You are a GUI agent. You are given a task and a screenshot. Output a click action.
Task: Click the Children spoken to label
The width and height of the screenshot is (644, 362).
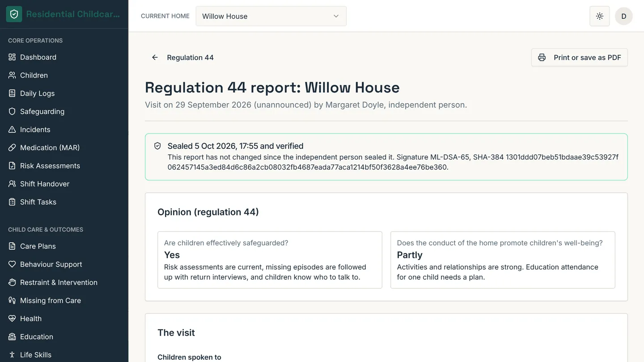point(189,357)
